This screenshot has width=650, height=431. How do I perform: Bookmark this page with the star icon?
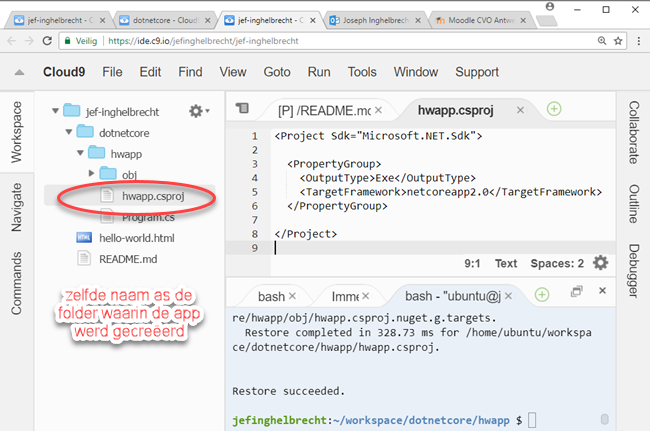point(619,42)
